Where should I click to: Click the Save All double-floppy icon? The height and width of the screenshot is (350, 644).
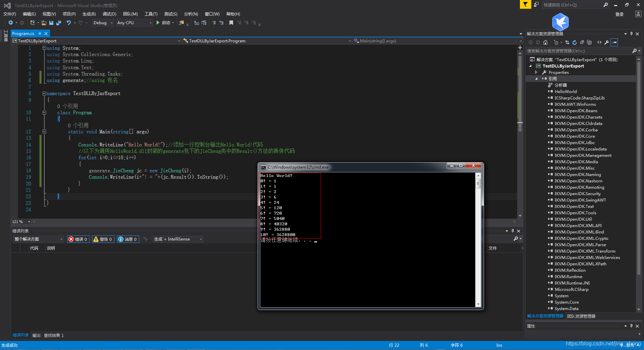pyautogui.click(x=59, y=23)
